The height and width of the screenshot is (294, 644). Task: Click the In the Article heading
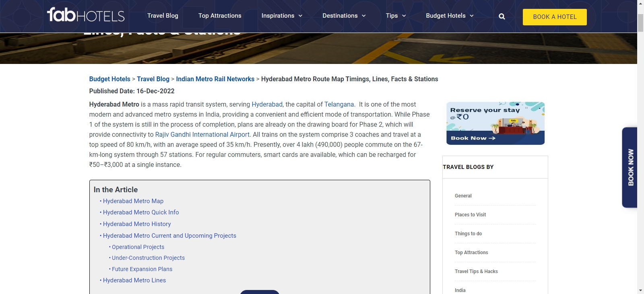pos(116,189)
